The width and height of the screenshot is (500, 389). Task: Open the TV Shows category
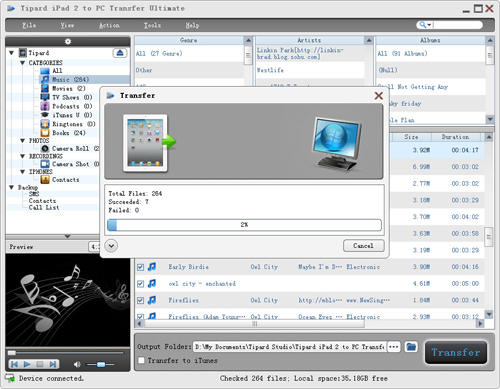pyautogui.click(x=72, y=97)
